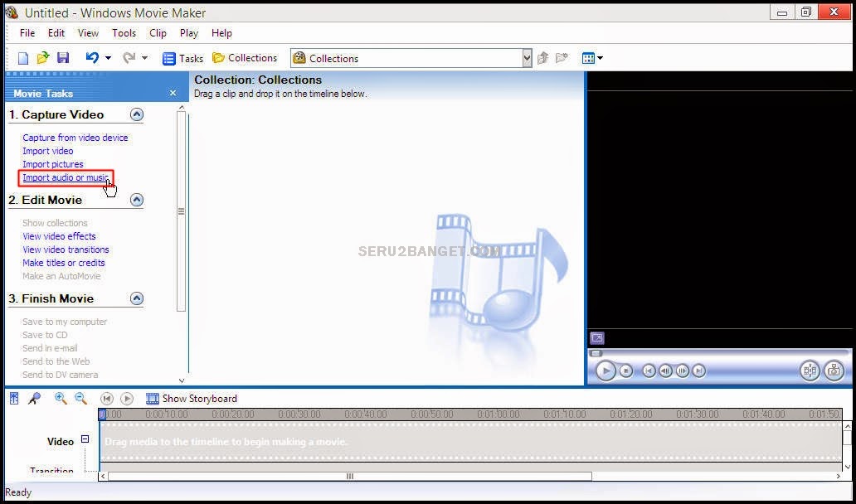Collapse the Capture Video section
856x504 pixels.
tap(137, 114)
